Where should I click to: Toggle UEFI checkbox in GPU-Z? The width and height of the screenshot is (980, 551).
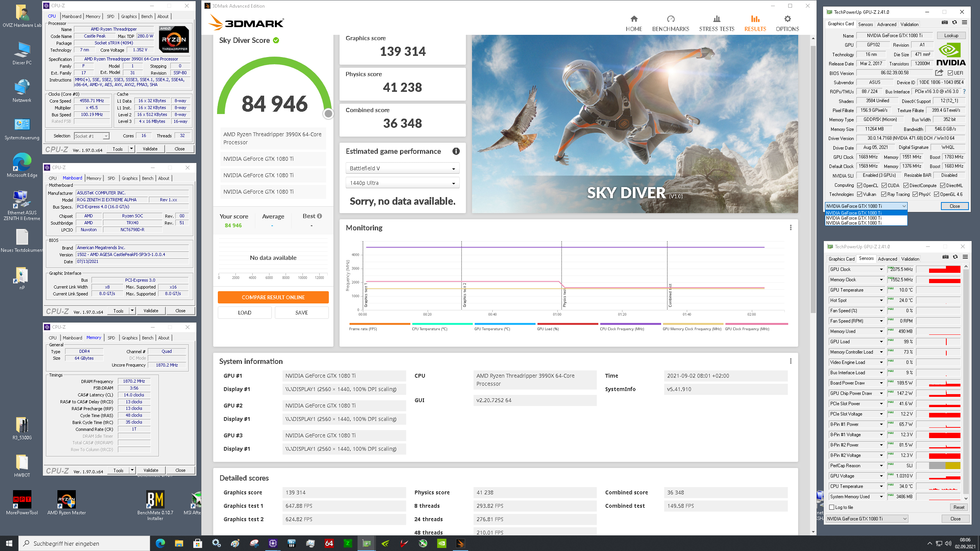(x=950, y=73)
